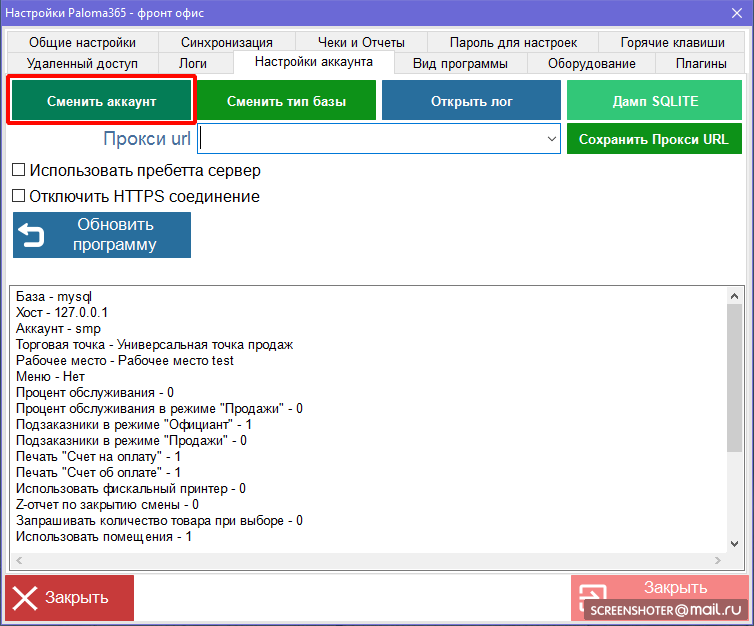Enable Использовать пребетта сервер checkbox

[18, 171]
